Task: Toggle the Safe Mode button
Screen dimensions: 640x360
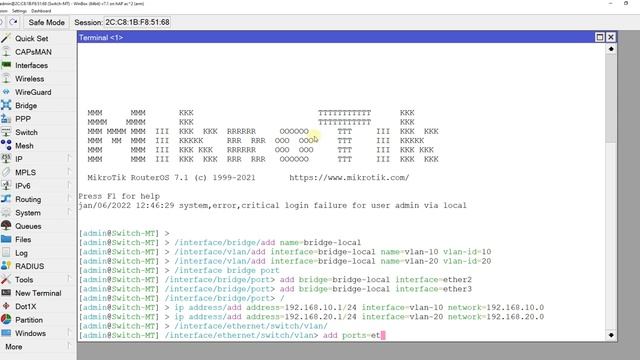Action: [x=46, y=22]
